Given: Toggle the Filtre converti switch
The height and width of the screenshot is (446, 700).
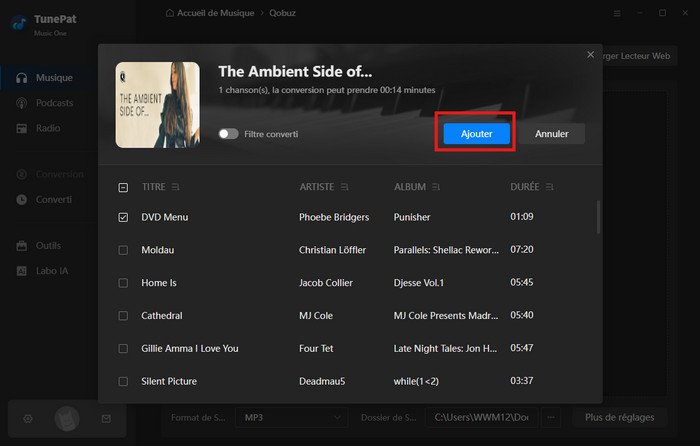Looking at the screenshot, I should coord(229,134).
